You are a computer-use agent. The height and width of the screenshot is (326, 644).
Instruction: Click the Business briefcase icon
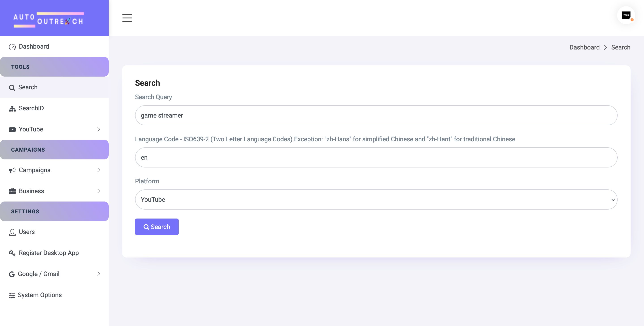point(12,191)
